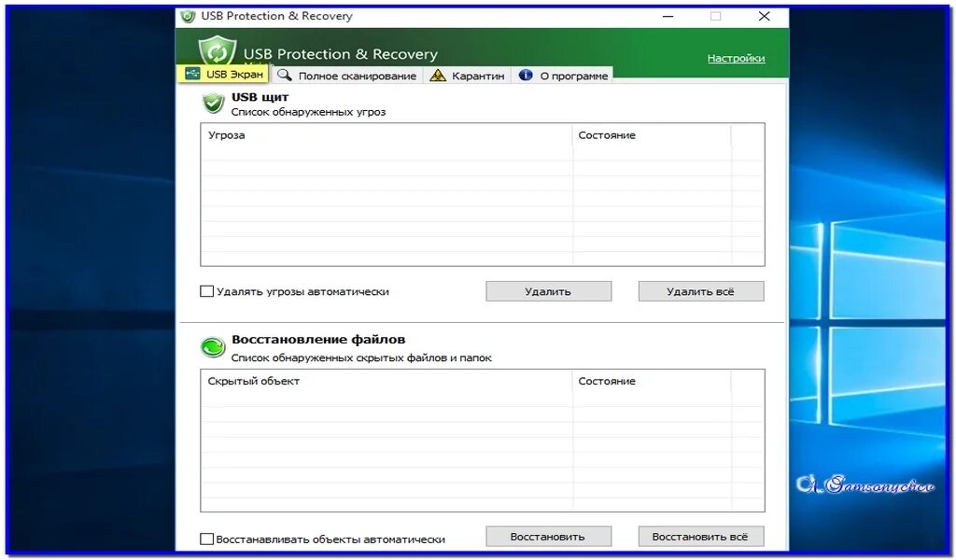Open the О программе tab

click(x=563, y=76)
